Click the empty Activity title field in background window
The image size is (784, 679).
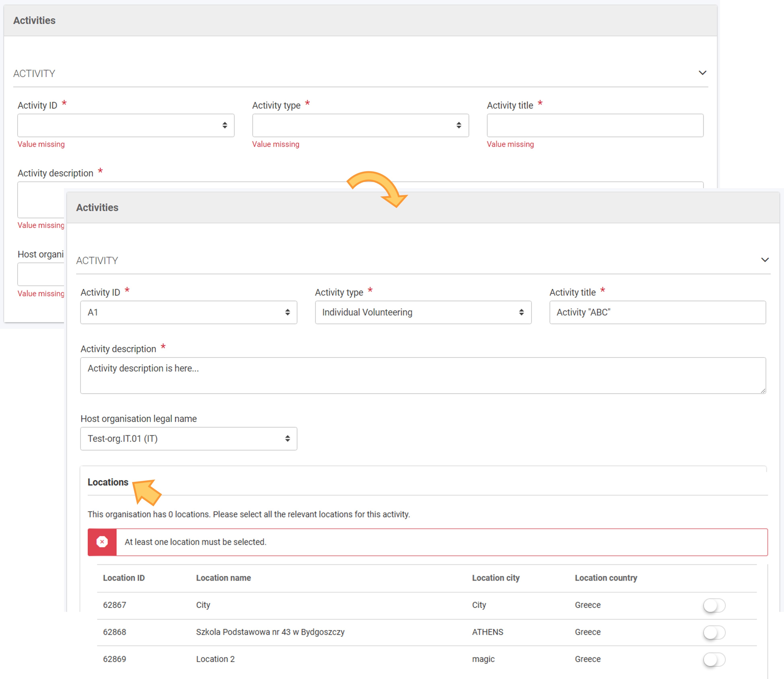tap(595, 125)
